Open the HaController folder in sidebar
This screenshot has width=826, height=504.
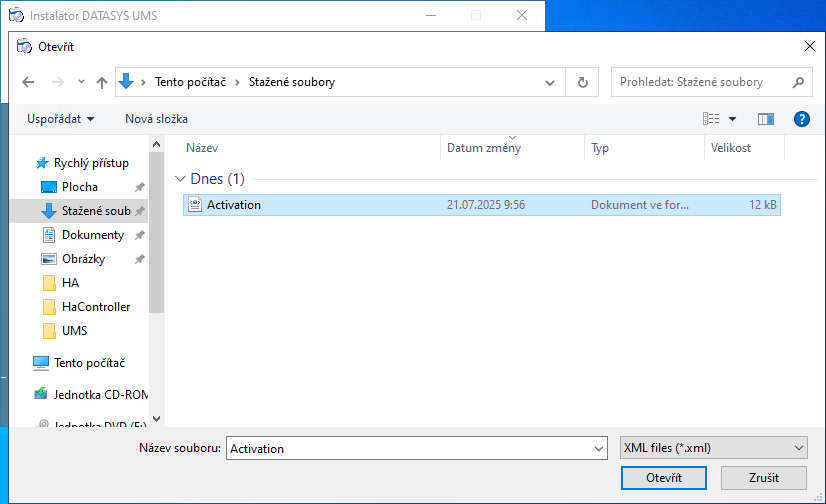(96, 307)
